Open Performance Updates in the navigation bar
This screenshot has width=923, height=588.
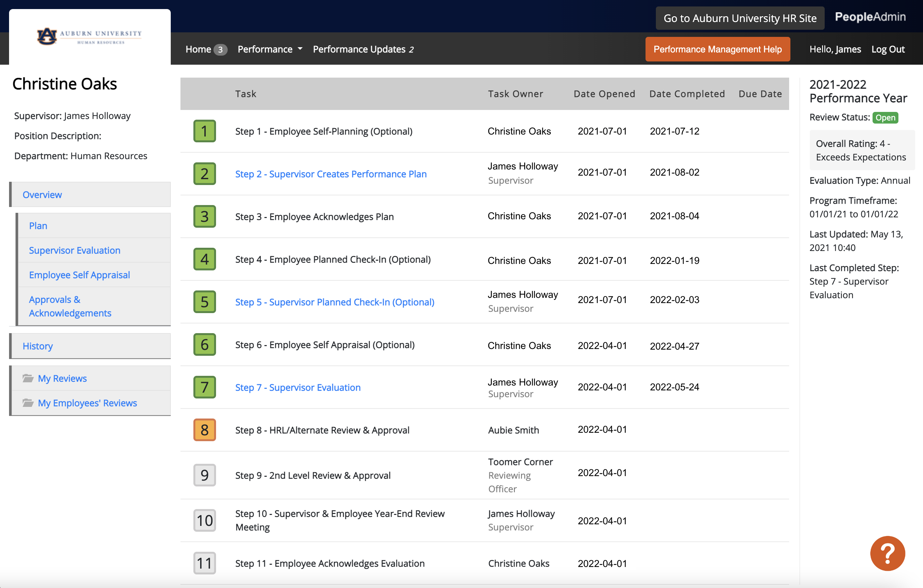pyautogui.click(x=363, y=49)
